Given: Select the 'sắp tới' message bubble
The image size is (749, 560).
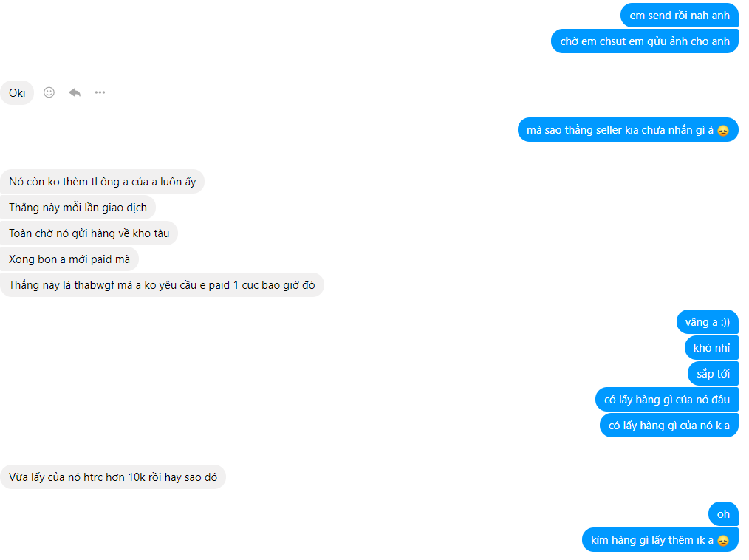Looking at the screenshot, I should (713, 374).
